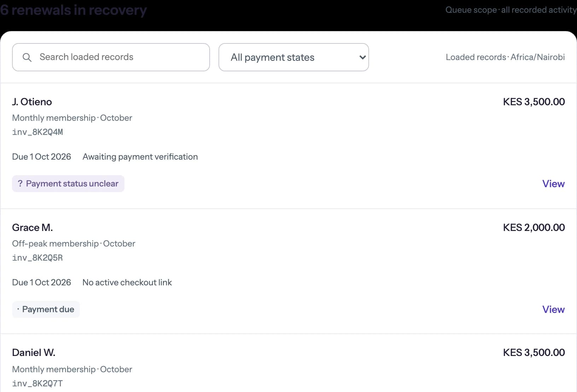The width and height of the screenshot is (577, 392).
Task: Click Due 1 Oct 2026 for Grace M.
Action: (x=41, y=283)
